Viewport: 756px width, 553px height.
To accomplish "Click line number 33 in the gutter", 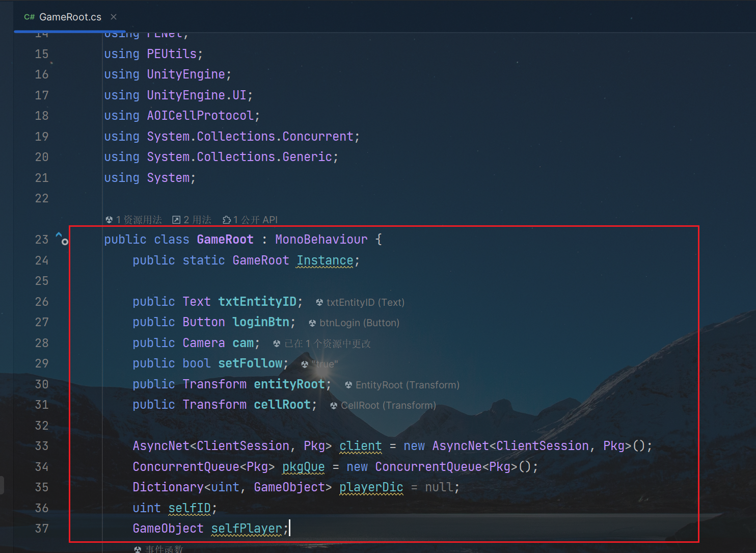I will [x=42, y=446].
